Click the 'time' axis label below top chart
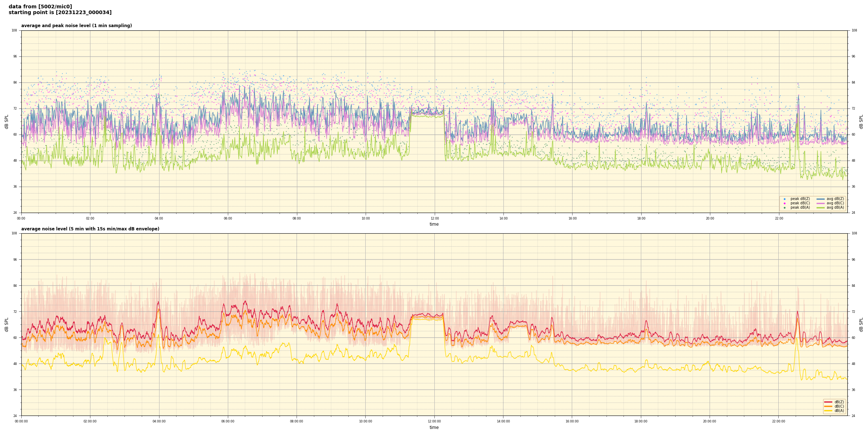868x434 pixels. tap(434, 224)
